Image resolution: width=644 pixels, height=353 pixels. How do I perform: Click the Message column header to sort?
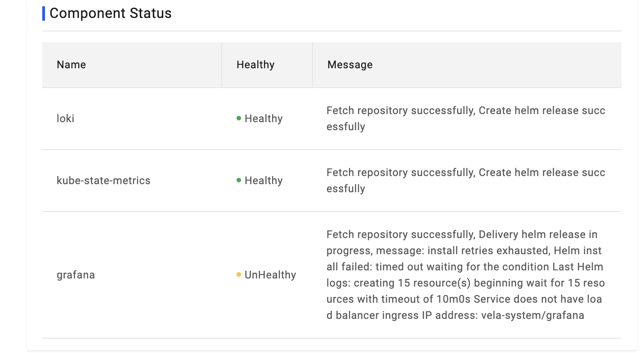click(349, 65)
